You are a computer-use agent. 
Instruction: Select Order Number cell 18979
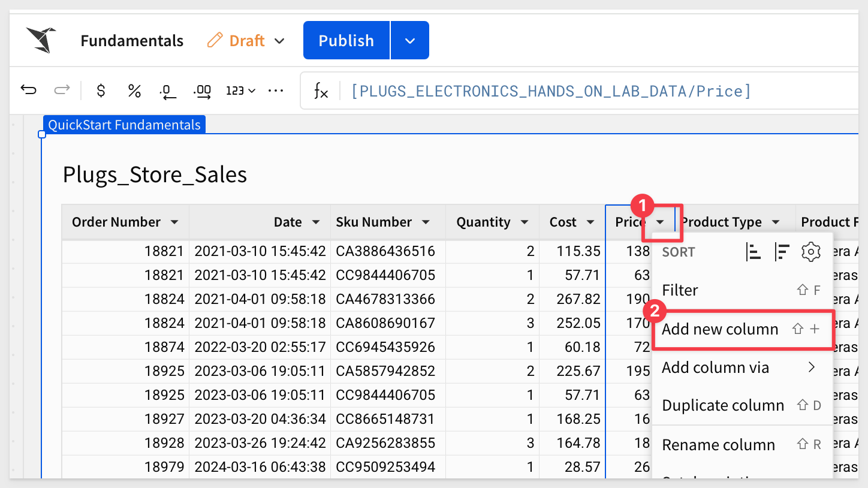pyautogui.click(x=125, y=467)
